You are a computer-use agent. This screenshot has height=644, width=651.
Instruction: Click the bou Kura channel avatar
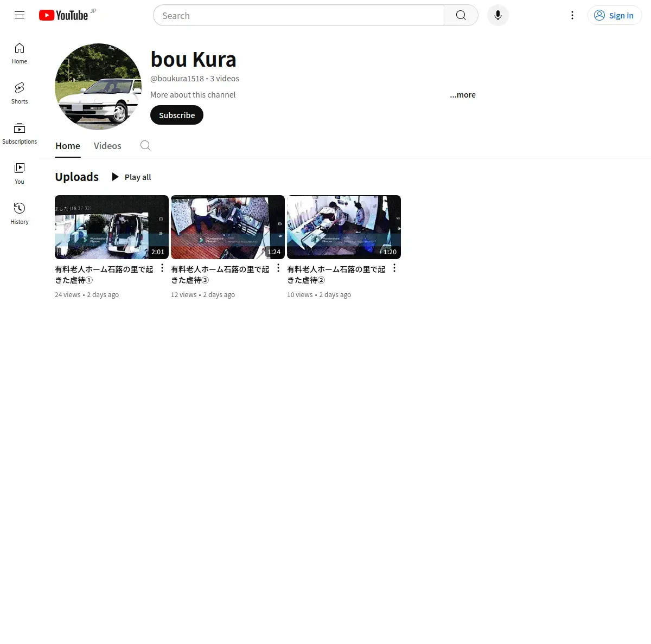pos(98,87)
